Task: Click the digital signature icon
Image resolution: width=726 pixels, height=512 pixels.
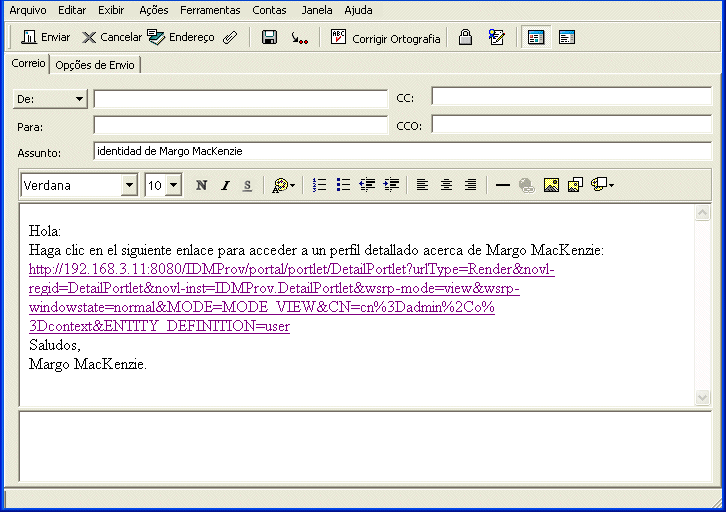Action: click(496, 37)
